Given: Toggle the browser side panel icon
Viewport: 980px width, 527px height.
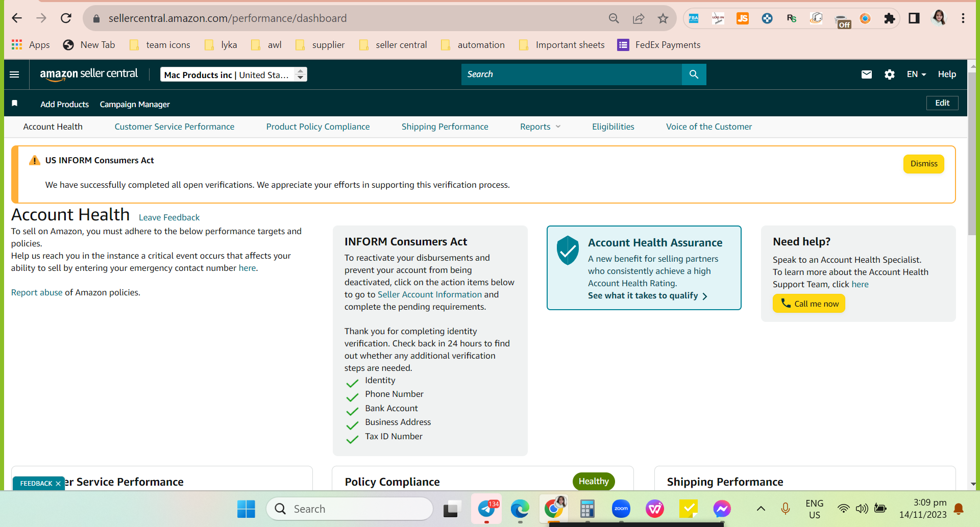Looking at the screenshot, I should [914, 18].
